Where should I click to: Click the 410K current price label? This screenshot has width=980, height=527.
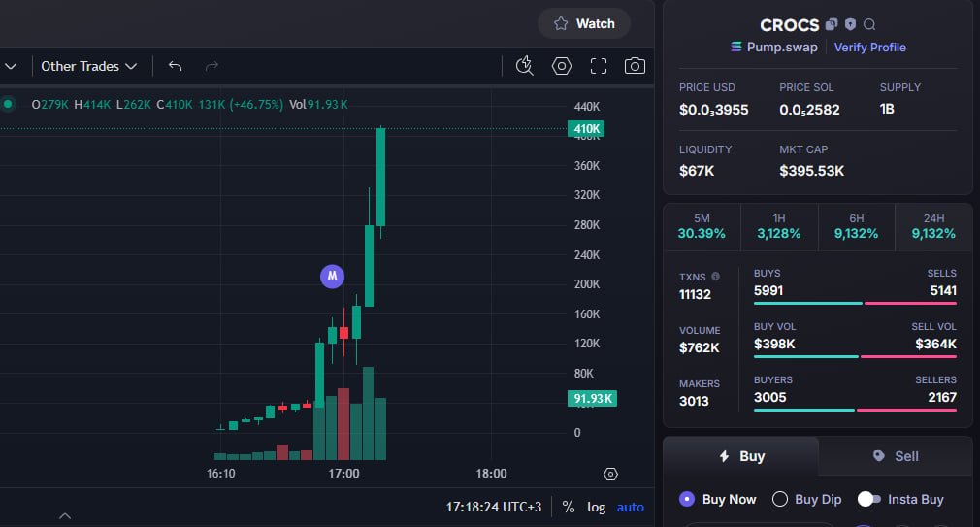tap(586, 129)
